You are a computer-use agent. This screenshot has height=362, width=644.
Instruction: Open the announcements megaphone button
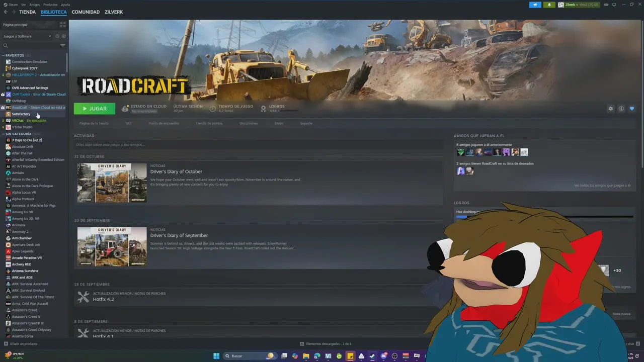click(535, 5)
